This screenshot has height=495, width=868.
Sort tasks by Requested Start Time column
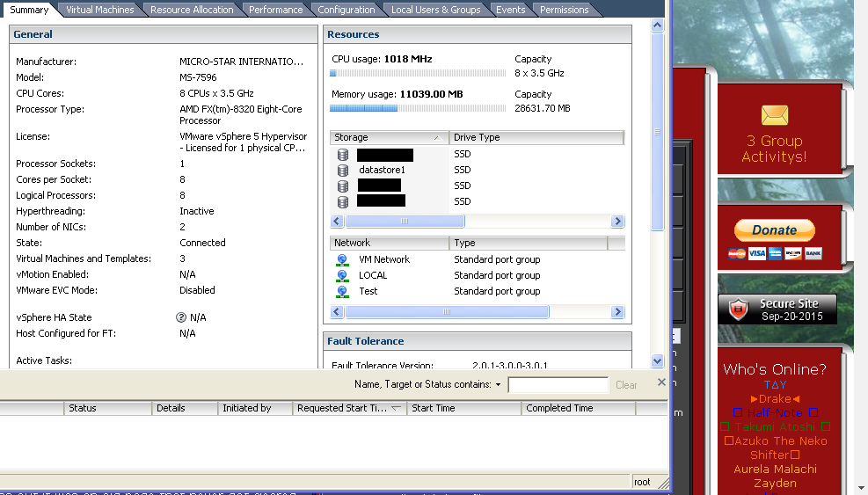tap(349, 408)
